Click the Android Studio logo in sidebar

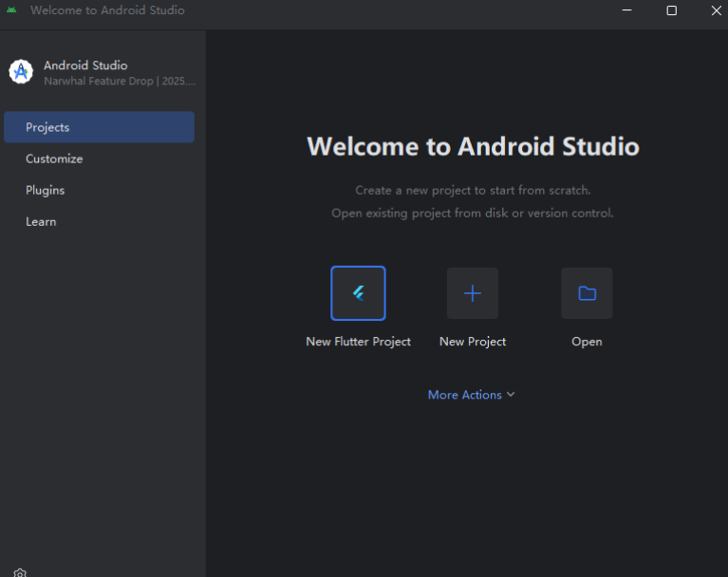(21, 72)
